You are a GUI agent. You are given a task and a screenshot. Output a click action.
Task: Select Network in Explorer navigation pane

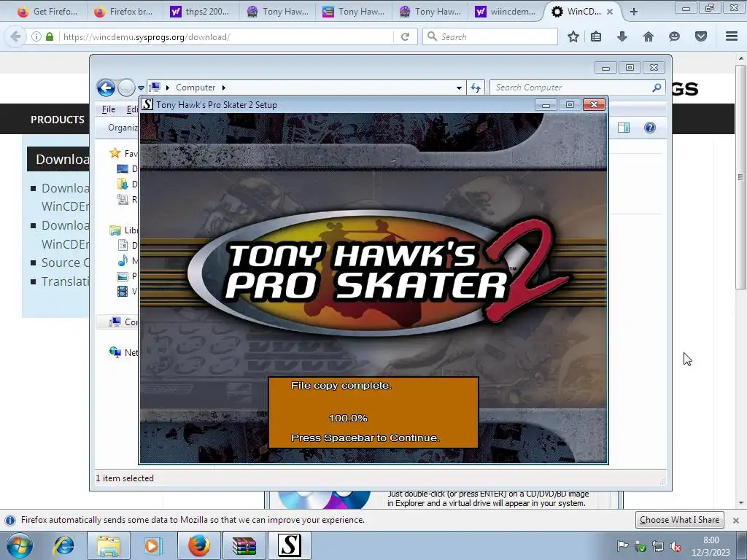(123, 352)
